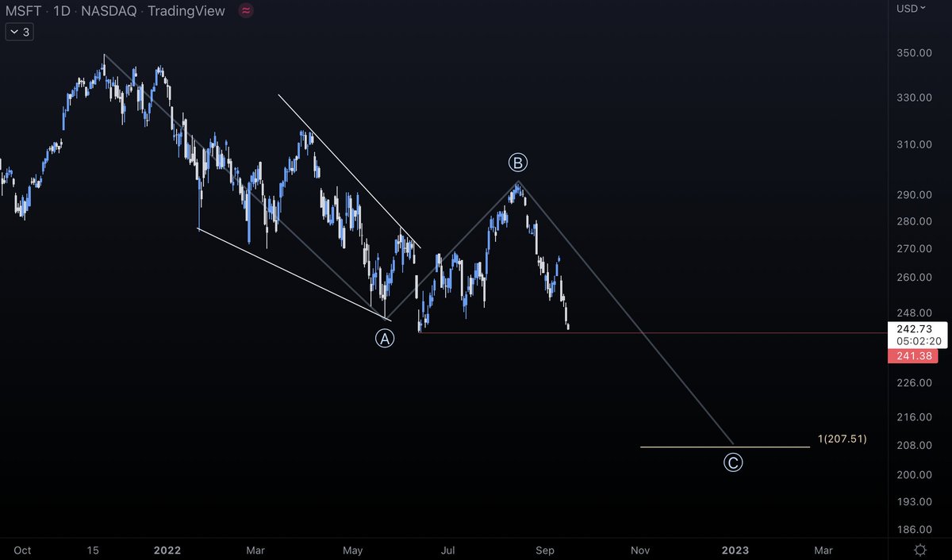
Task: Click the 1(207.51) target label
Action: 841,439
